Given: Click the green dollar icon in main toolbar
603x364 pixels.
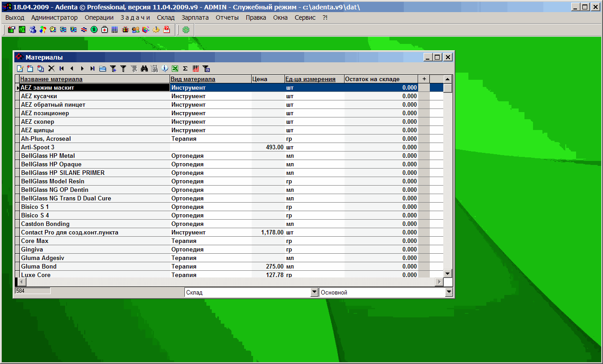Looking at the screenshot, I should click(x=94, y=30).
